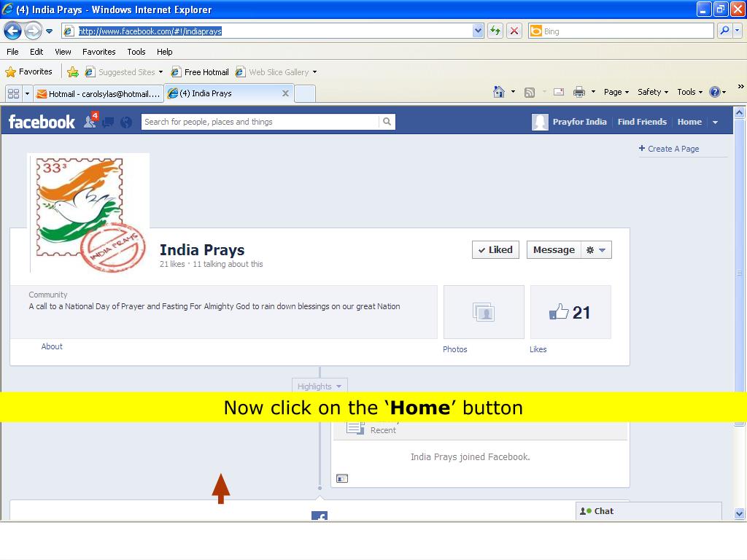Open the Favorites menu
This screenshot has width=747, height=560.
point(99,52)
